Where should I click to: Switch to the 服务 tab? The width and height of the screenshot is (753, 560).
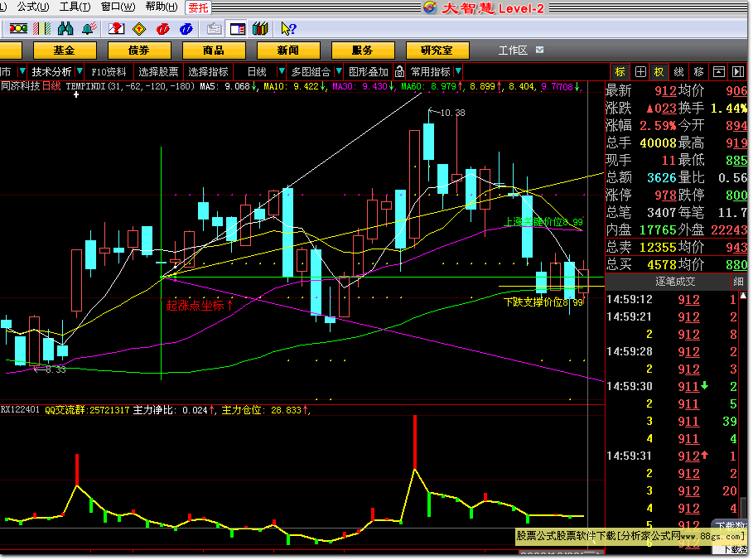coord(363,51)
